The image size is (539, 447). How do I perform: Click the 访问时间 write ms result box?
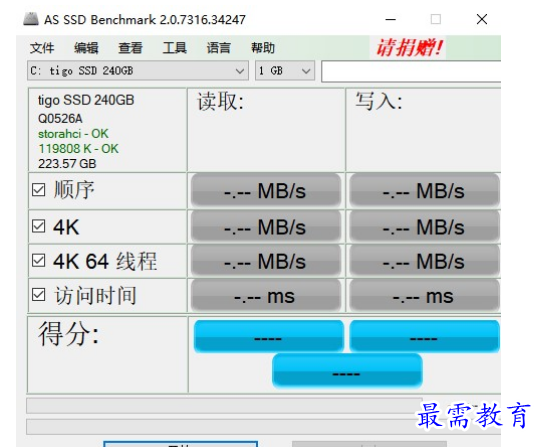[425, 295]
